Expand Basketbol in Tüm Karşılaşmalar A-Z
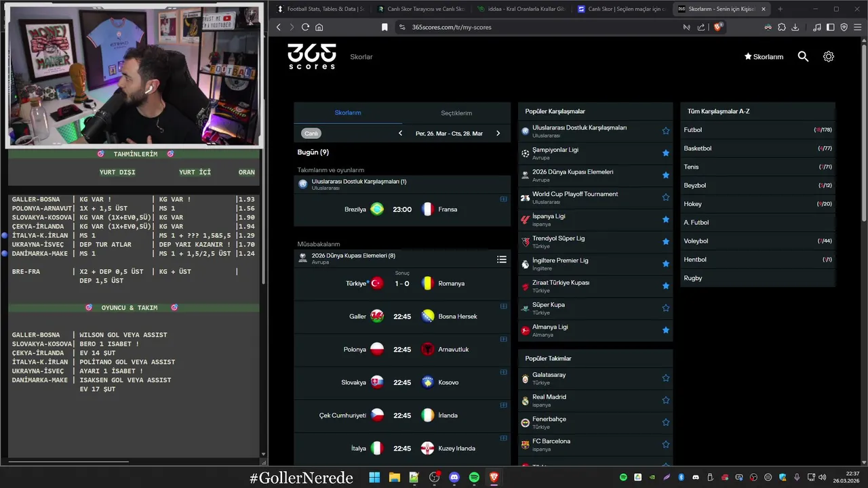Image resolution: width=868 pixels, height=488 pixels. pos(757,148)
